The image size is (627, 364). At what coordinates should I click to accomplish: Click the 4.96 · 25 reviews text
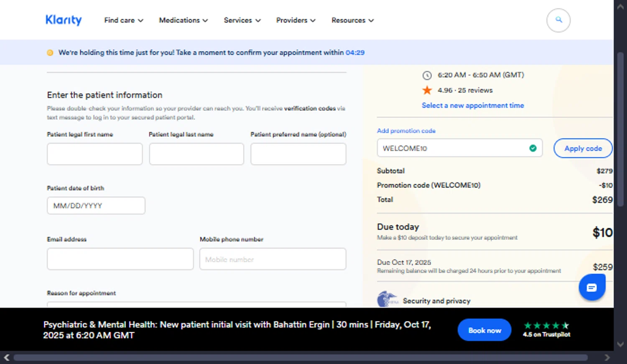[465, 90]
